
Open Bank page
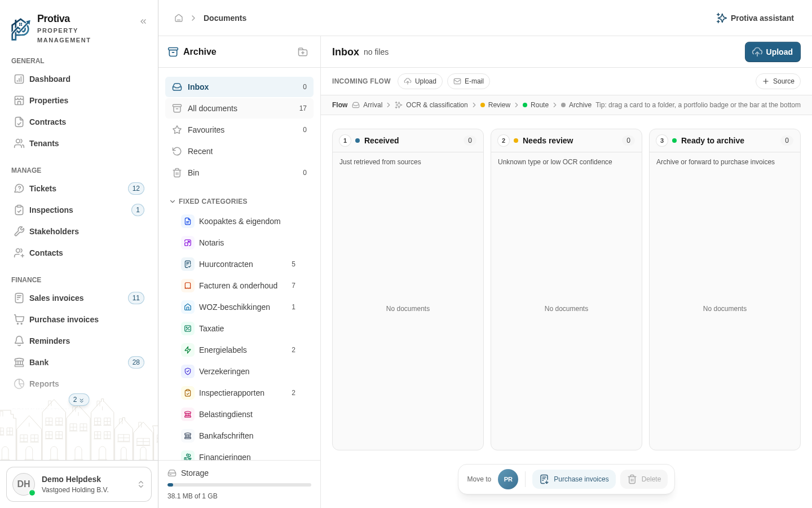pyautogui.click(x=79, y=362)
